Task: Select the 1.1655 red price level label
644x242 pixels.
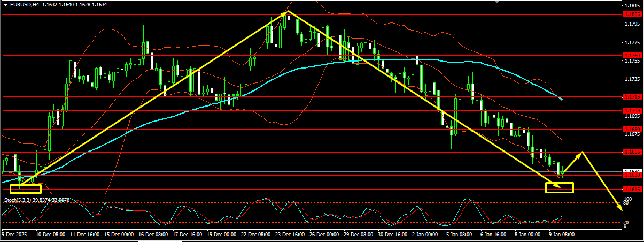Action: (632, 153)
